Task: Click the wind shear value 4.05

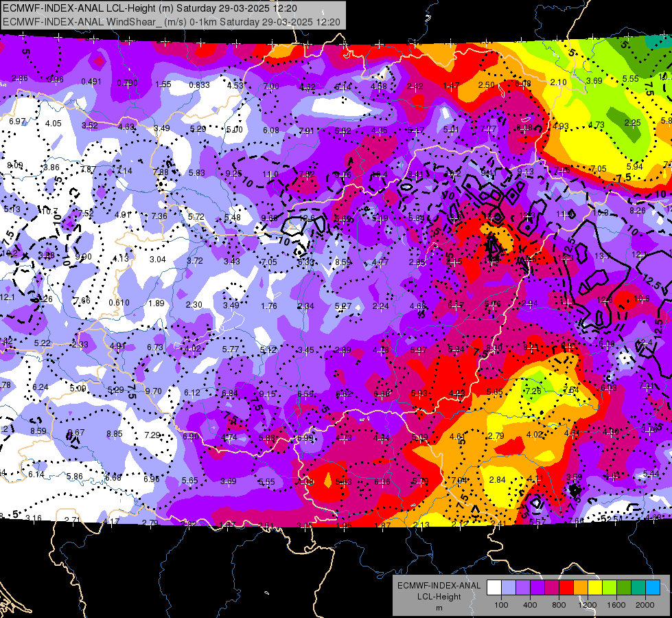Action: 53,123
